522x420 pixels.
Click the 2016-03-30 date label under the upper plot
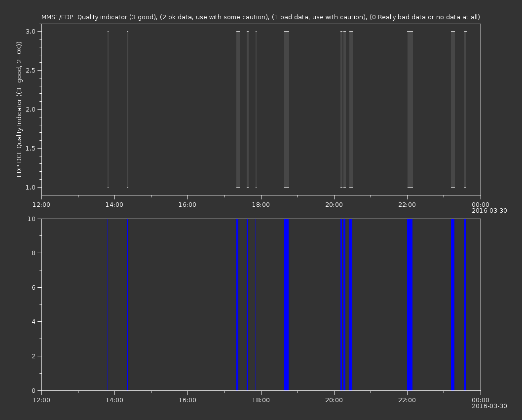point(489,211)
